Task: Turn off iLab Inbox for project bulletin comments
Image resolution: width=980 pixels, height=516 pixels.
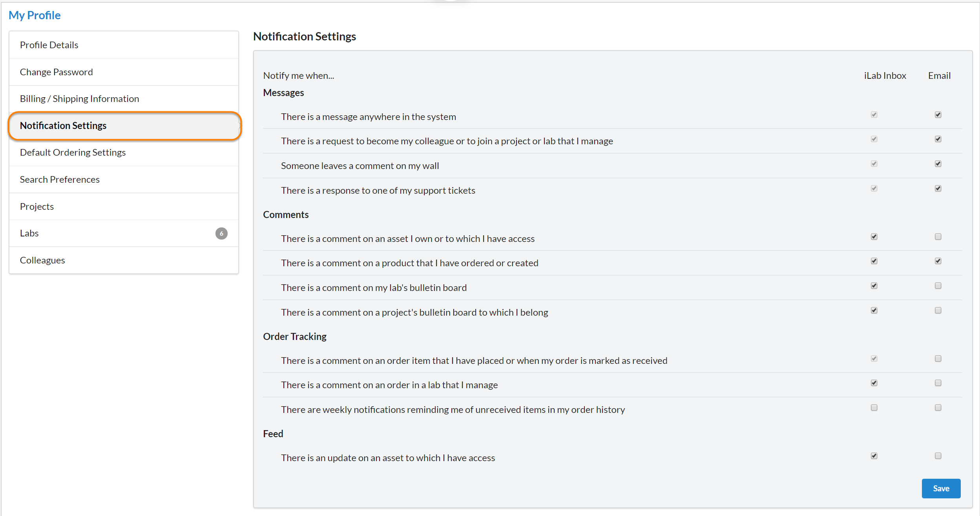Action: click(874, 311)
